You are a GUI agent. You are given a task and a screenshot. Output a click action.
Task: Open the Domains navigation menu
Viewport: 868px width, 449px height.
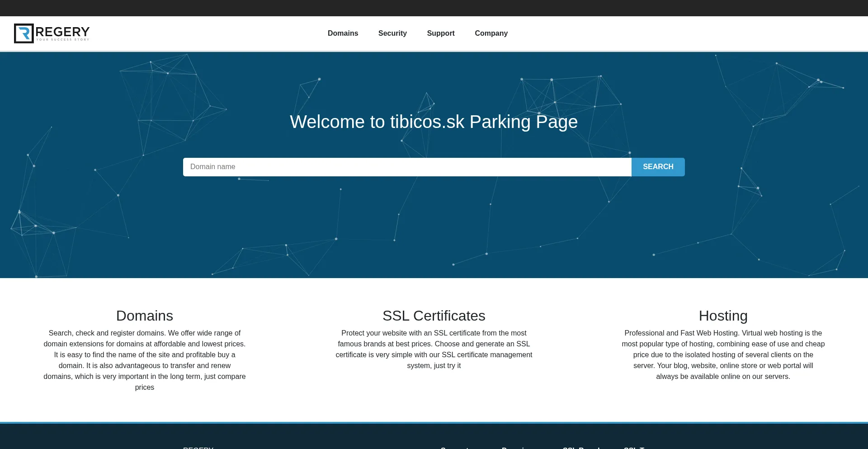343,33
